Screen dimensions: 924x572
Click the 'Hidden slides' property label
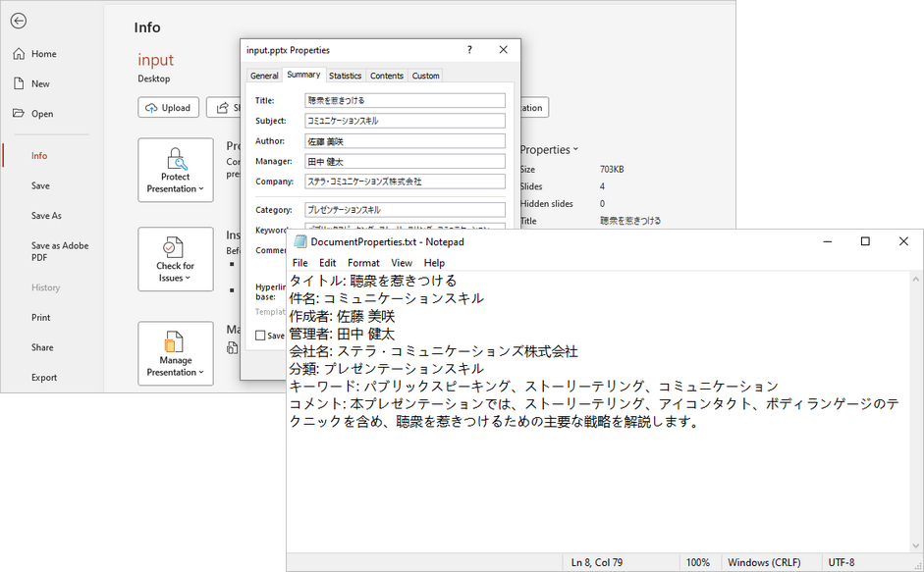(546, 204)
